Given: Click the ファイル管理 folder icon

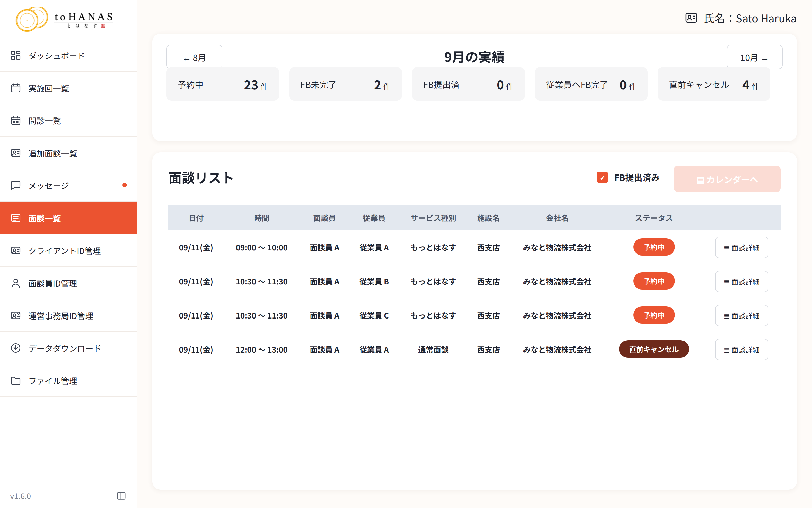Looking at the screenshot, I should tap(15, 381).
